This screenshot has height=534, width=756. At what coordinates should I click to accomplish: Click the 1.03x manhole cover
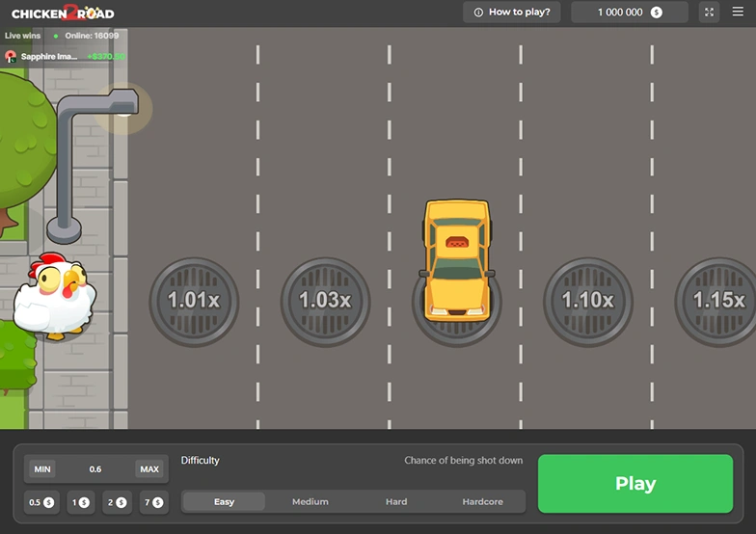[x=326, y=302]
